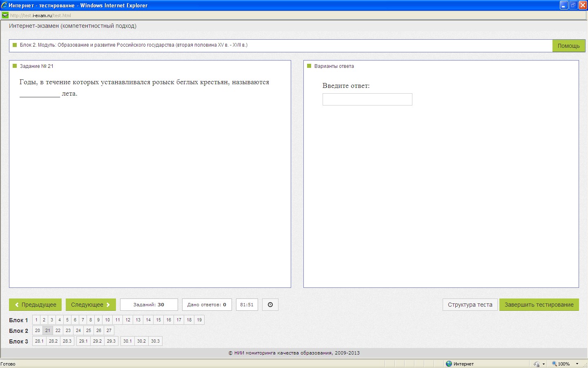Restore down the Internet Explorer window
The height and width of the screenshot is (368, 588).
pos(573,5)
